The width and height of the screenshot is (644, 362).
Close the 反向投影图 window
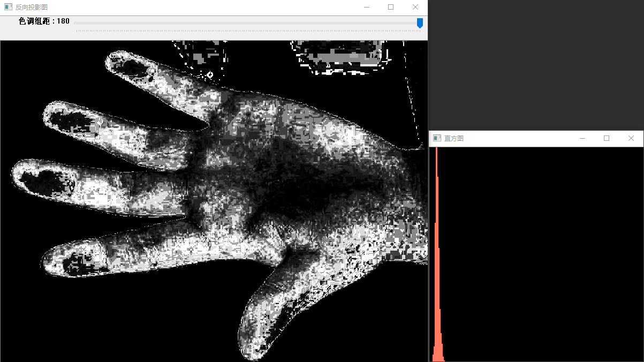415,7
